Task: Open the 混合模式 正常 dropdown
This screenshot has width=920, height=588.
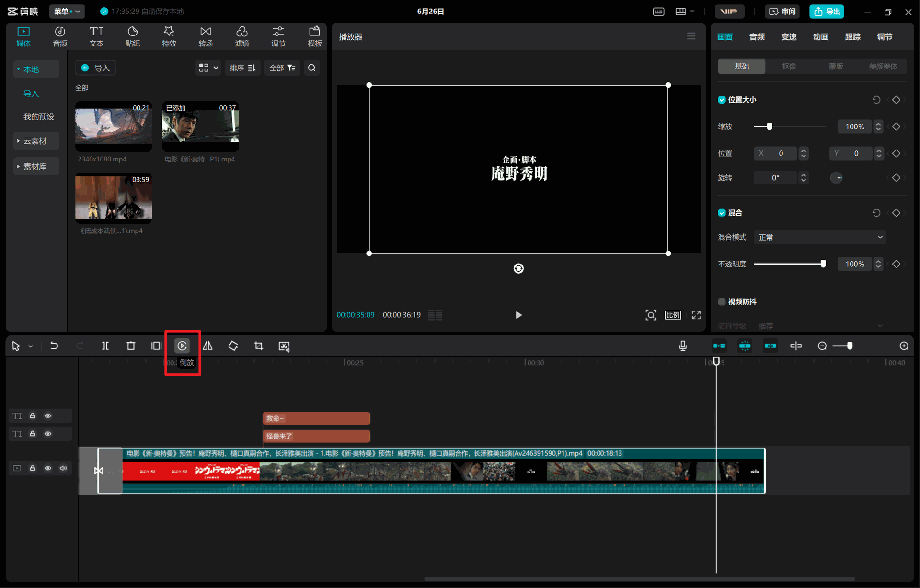Action: (819, 237)
